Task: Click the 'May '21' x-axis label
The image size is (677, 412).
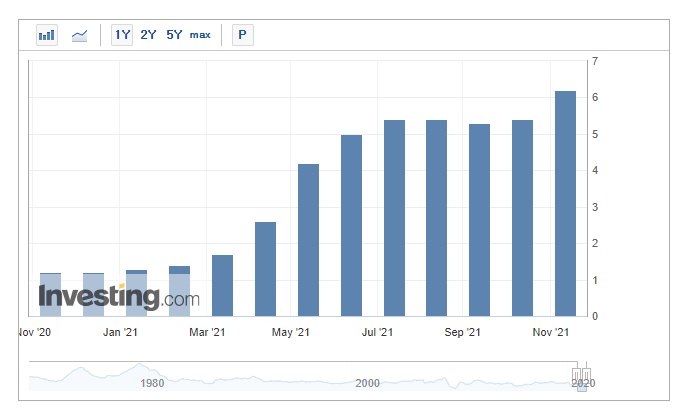Action: click(x=291, y=333)
